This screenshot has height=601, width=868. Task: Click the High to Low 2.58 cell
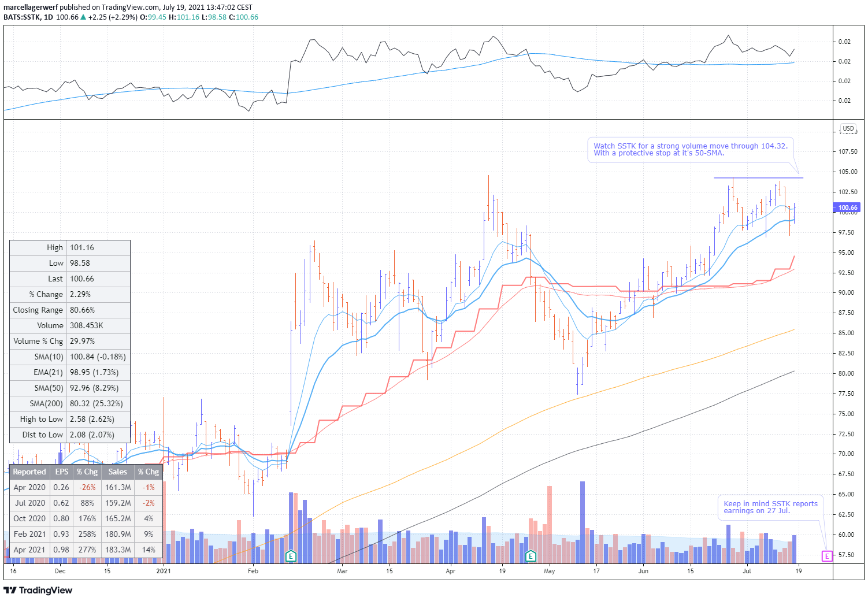pyautogui.click(x=99, y=419)
